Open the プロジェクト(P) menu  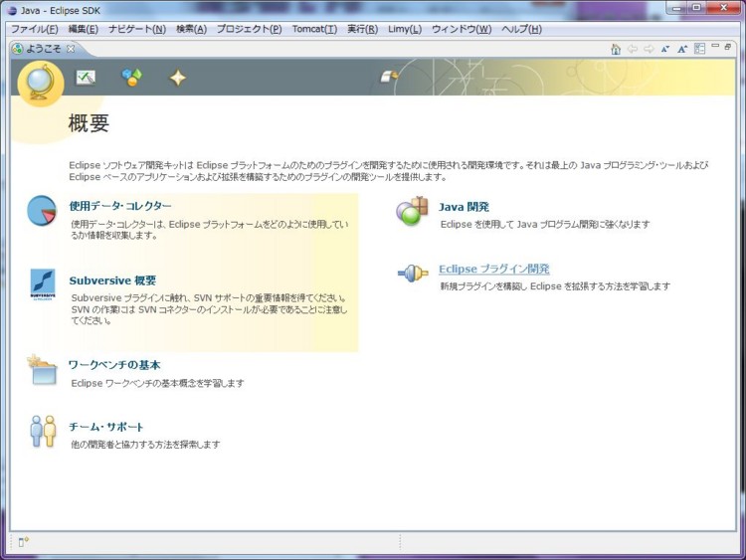[x=250, y=29]
